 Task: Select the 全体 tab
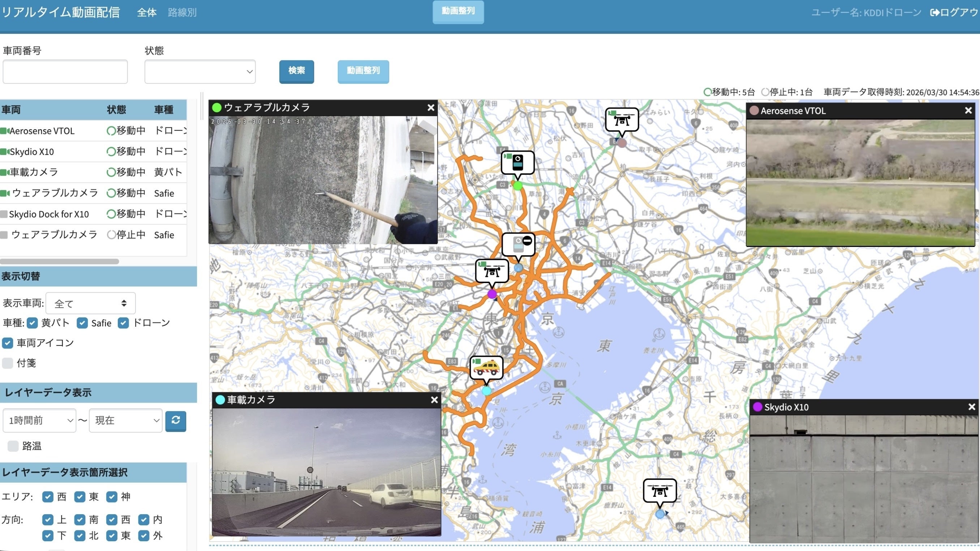coord(147,13)
